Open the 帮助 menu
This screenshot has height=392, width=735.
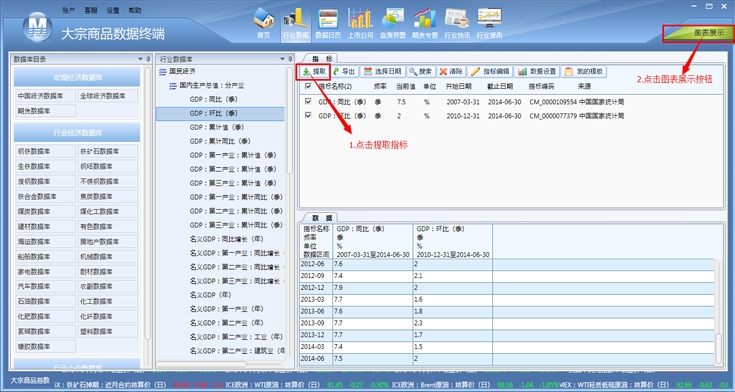pos(135,10)
